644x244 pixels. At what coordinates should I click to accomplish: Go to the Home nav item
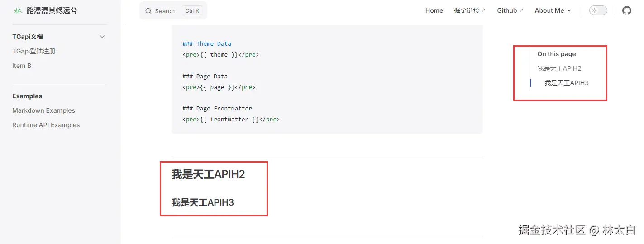coord(434,10)
